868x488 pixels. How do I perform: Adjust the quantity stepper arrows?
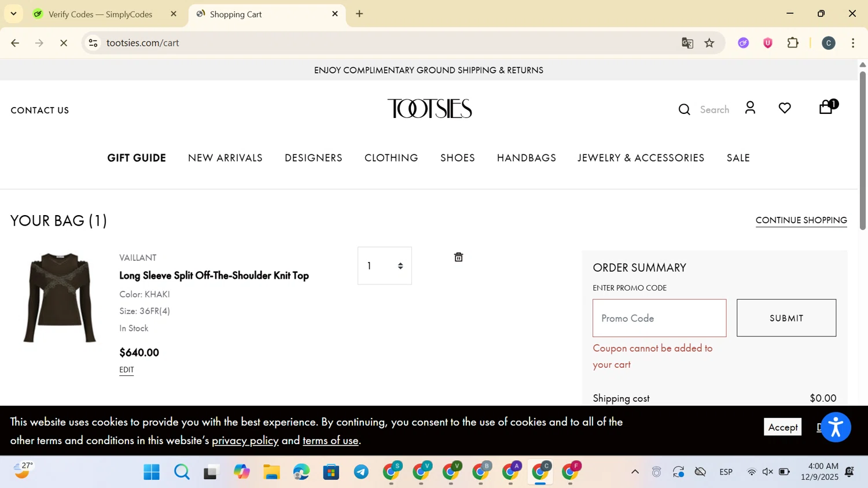tap(400, 266)
